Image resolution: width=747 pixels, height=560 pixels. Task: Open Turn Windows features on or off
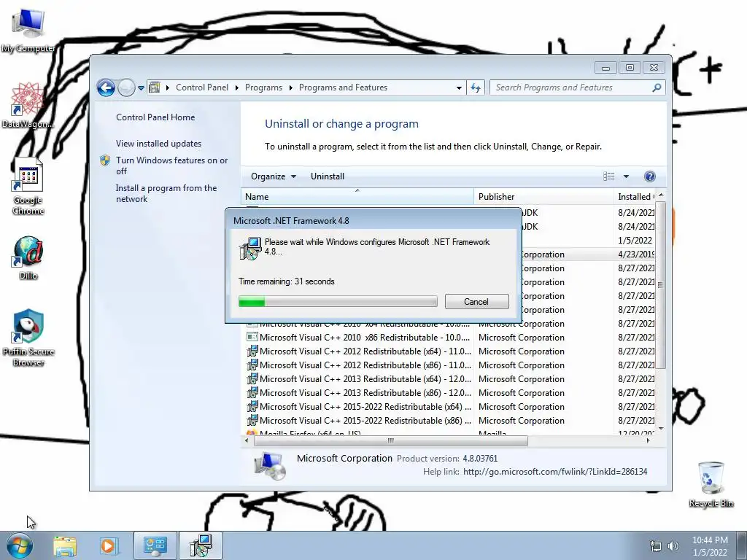(171, 166)
